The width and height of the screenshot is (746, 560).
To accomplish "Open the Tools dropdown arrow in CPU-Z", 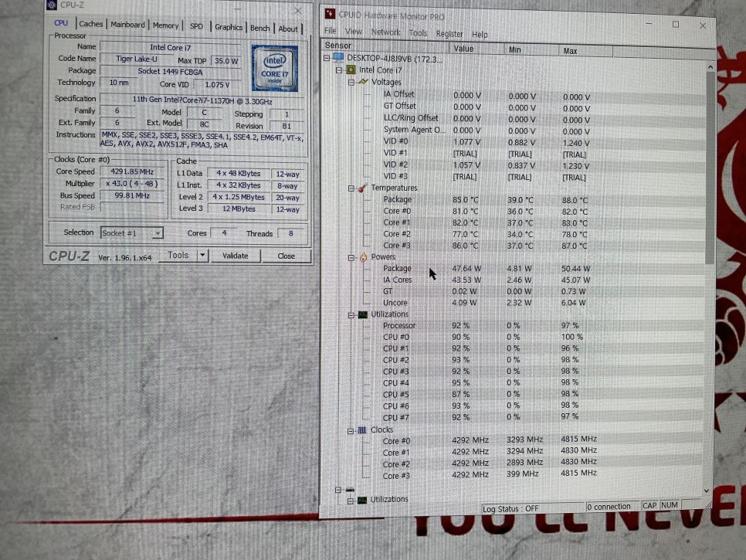I will click(202, 255).
